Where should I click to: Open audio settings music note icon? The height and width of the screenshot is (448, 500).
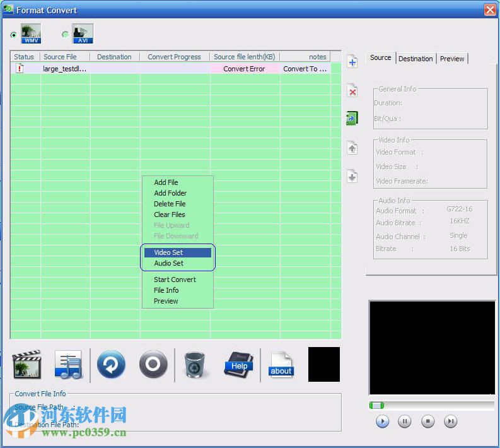pos(68,364)
